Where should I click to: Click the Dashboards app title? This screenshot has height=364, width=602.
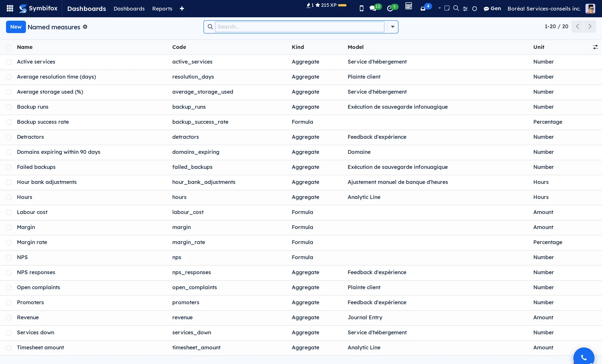click(x=87, y=9)
